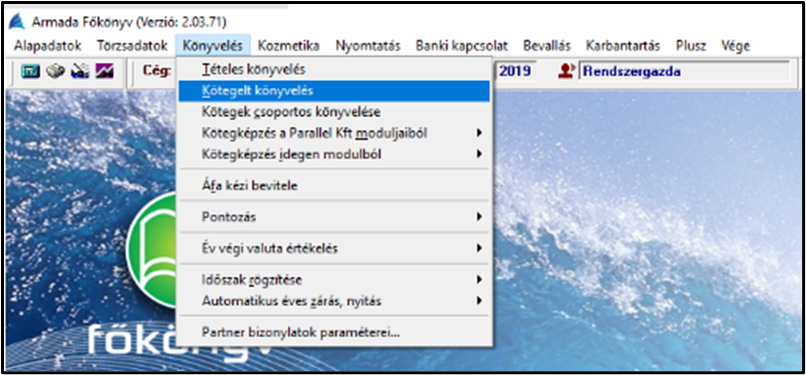Open the Plusz menu

[x=691, y=46]
